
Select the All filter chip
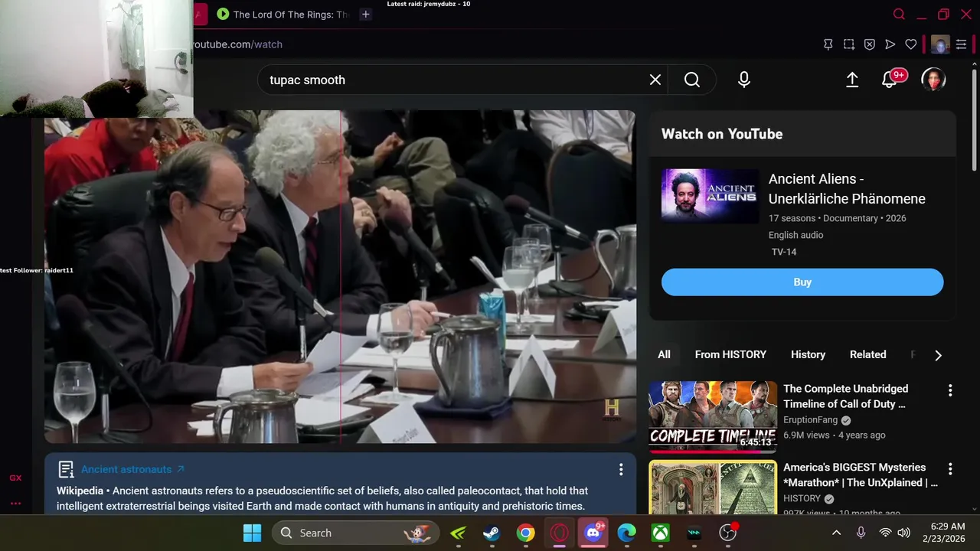[664, 354]
